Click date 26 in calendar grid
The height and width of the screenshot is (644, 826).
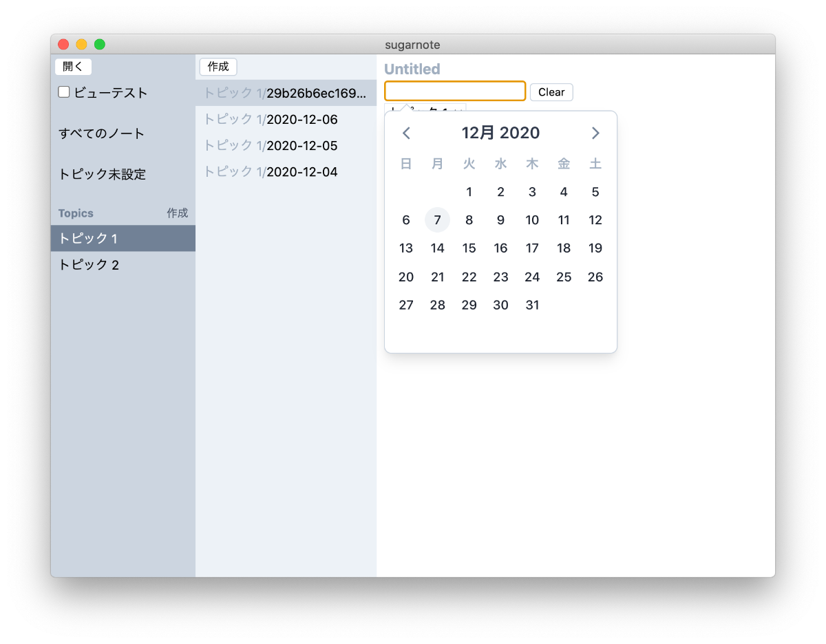click(595, 277)
